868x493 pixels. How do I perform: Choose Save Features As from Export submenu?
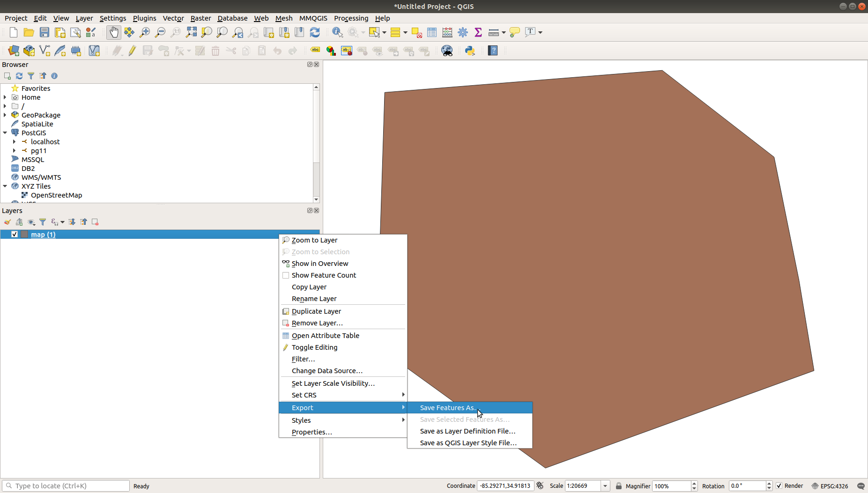(448, 408)
